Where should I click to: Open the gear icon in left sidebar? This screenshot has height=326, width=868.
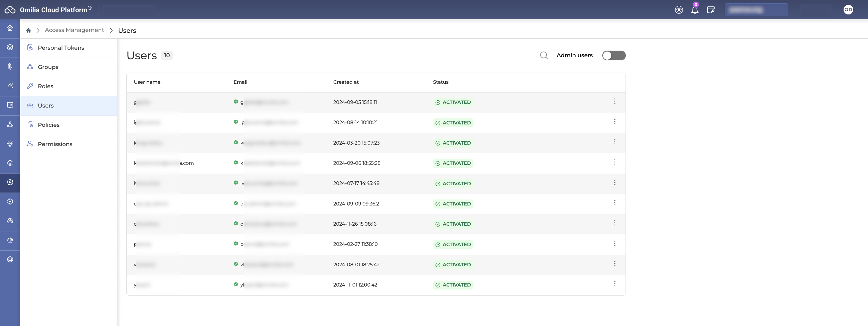point(10,182)
